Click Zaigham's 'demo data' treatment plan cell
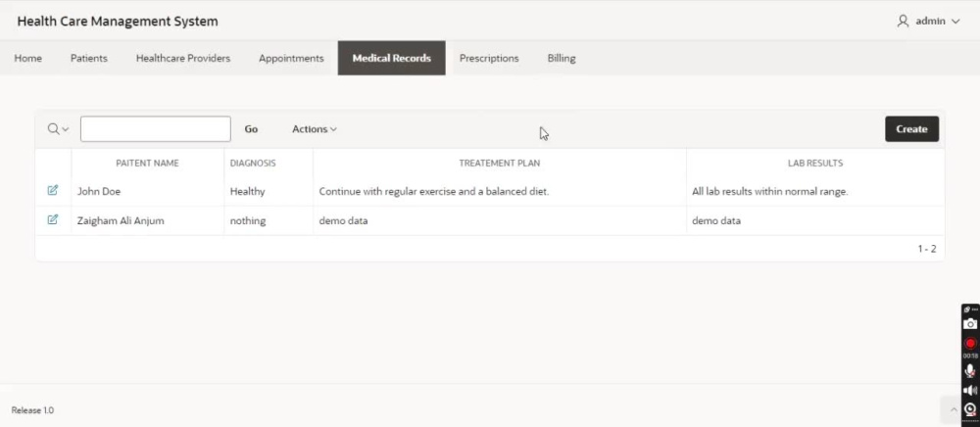Image resolution: width=980 pixels, height=427 pixels. click(x=500, y=220)
